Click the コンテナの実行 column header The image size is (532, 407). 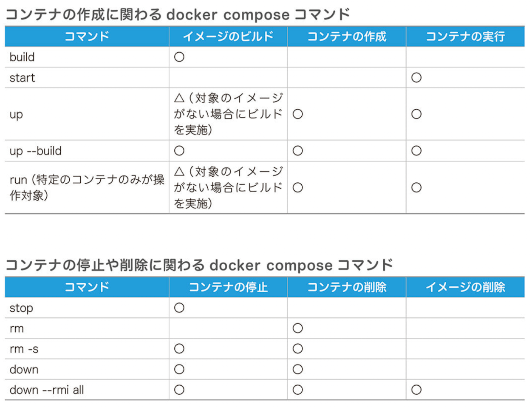465,37
